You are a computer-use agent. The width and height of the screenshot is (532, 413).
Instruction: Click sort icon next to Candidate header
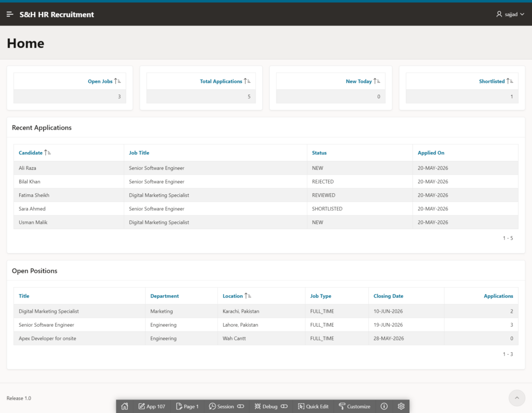tap(47, 153)
